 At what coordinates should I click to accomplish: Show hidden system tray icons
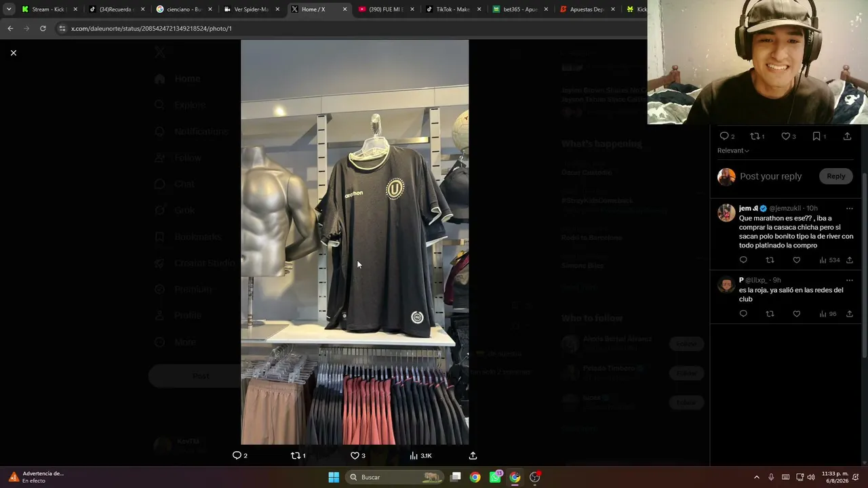click(x=757, y=477)
